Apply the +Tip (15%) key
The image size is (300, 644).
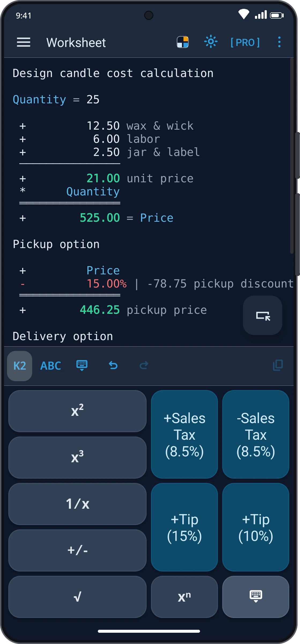click(x=184, y=527)
